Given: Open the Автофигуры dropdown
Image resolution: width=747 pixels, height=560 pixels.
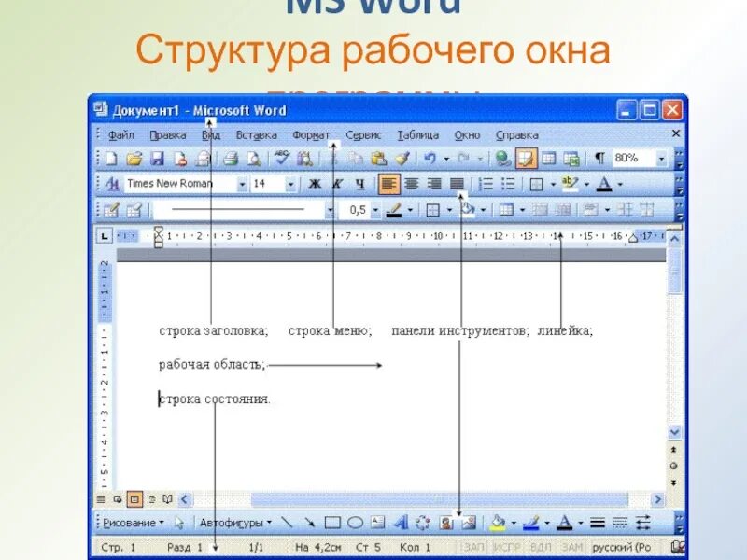Looking at the screenshot, I should click(235, 523).
